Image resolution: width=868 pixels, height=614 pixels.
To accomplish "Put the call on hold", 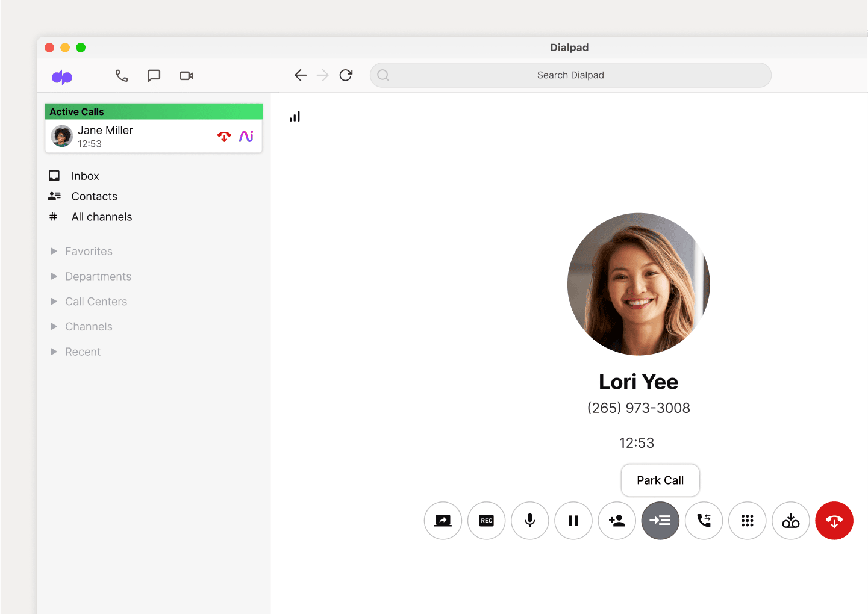I will pos(573,521).
